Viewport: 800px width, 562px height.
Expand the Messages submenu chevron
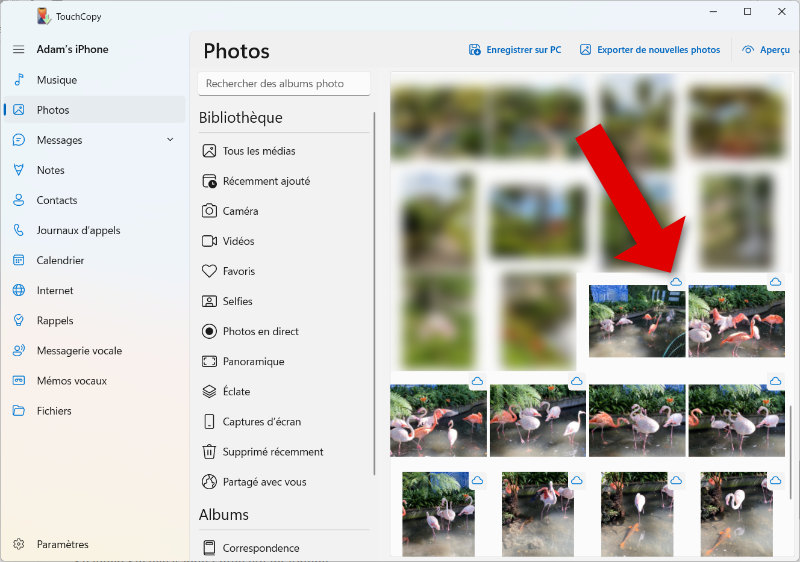click(x=170, y=140)
